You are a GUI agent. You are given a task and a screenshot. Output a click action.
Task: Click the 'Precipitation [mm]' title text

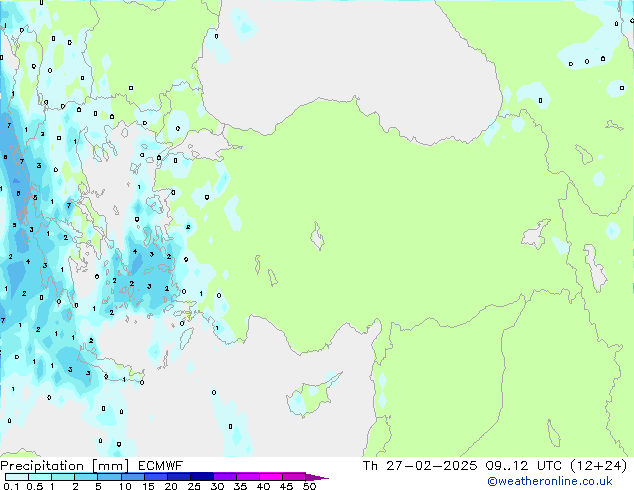pos(65,466)
